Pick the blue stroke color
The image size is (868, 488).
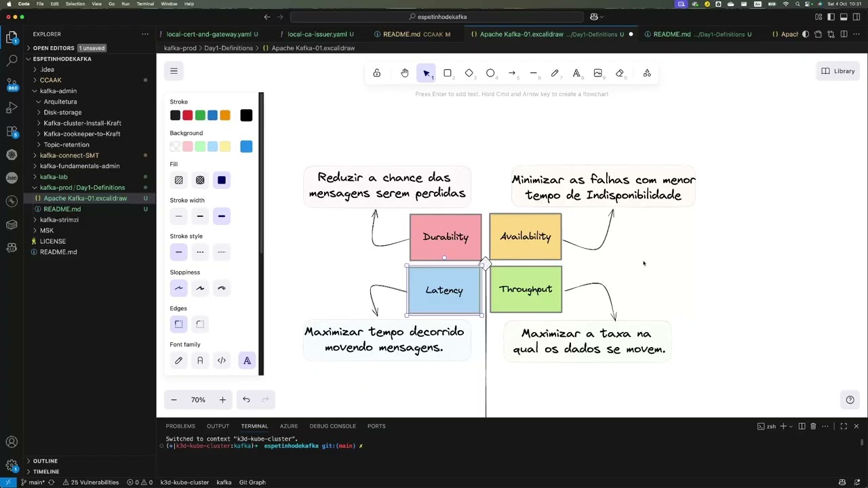pyautogui.click(x=212, y=115)
